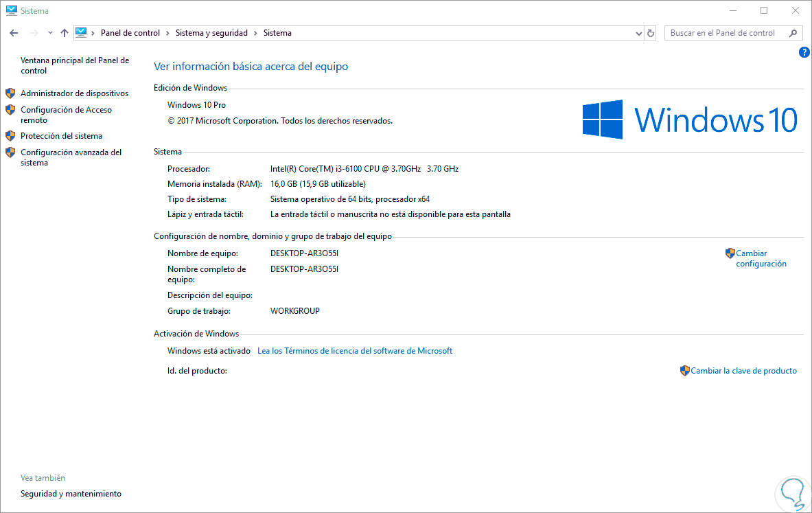Open Administrador de dispositivos link

pyautogui.click(x=75, y=93)
